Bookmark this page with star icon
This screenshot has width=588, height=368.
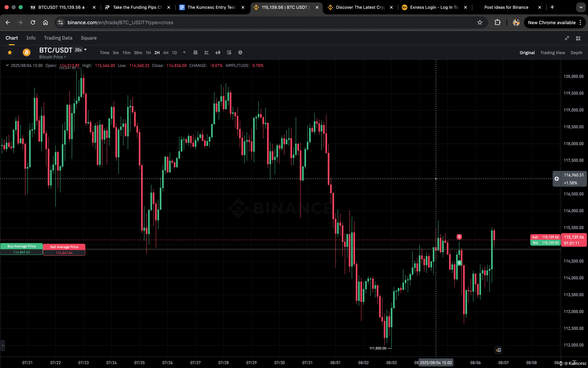point(480,22)
